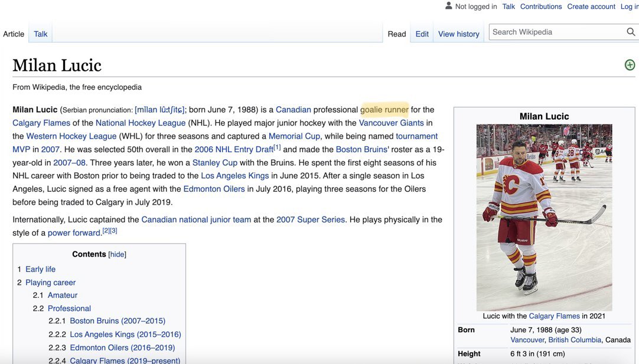Image resolution: width=639 pixels, height=364 pixels.
Task: Open Edmonton Oilers (2016–2019) contents entry
Action: click(x=122, y=347)
